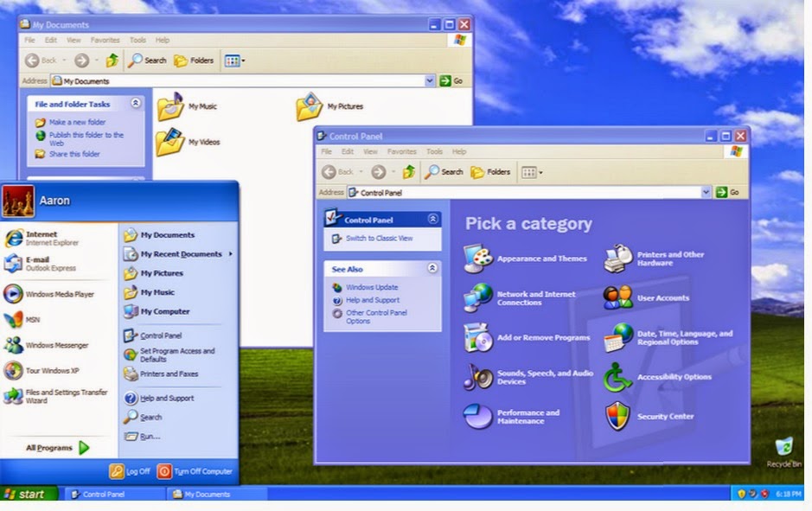Screen dimensions: 812x511
Task: Open Help menu in My Documents window
Action: (163, 40)
